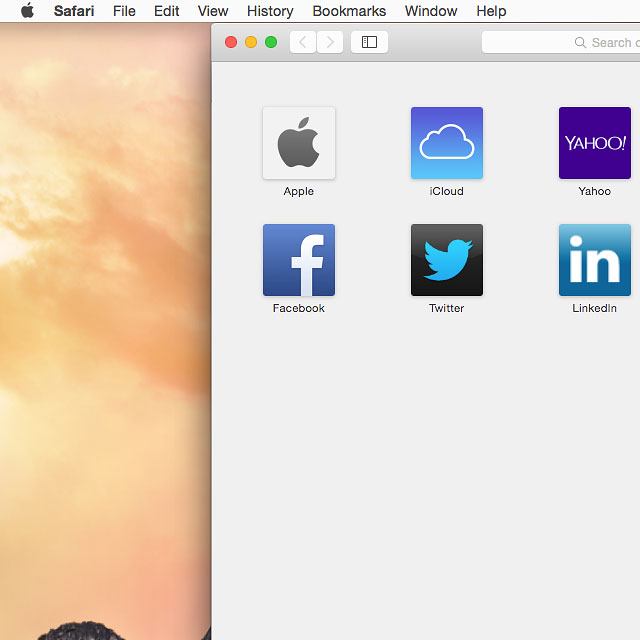This screenshot has width=640, height=640.
Task: Show the Safari sidebar
Action: [x=369, y=42]
